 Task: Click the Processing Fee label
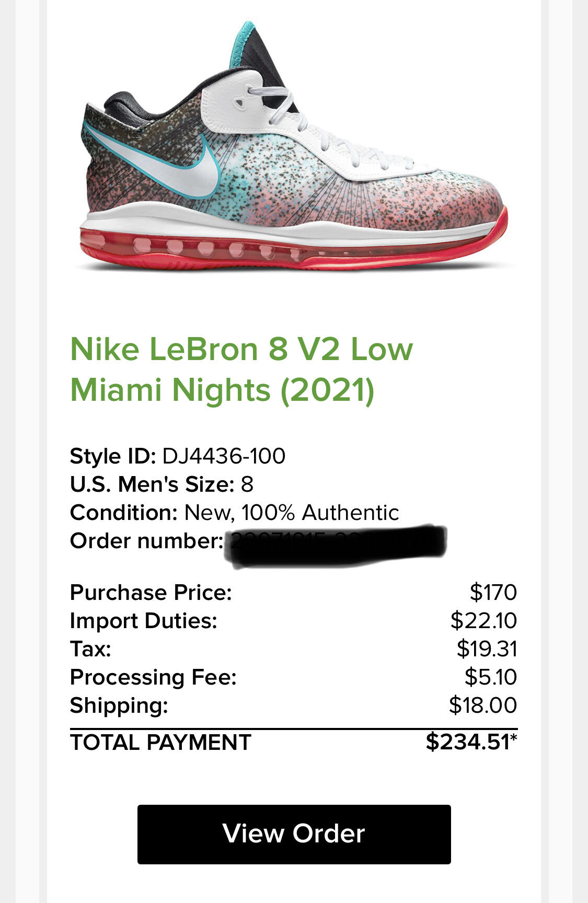[154, 677]
